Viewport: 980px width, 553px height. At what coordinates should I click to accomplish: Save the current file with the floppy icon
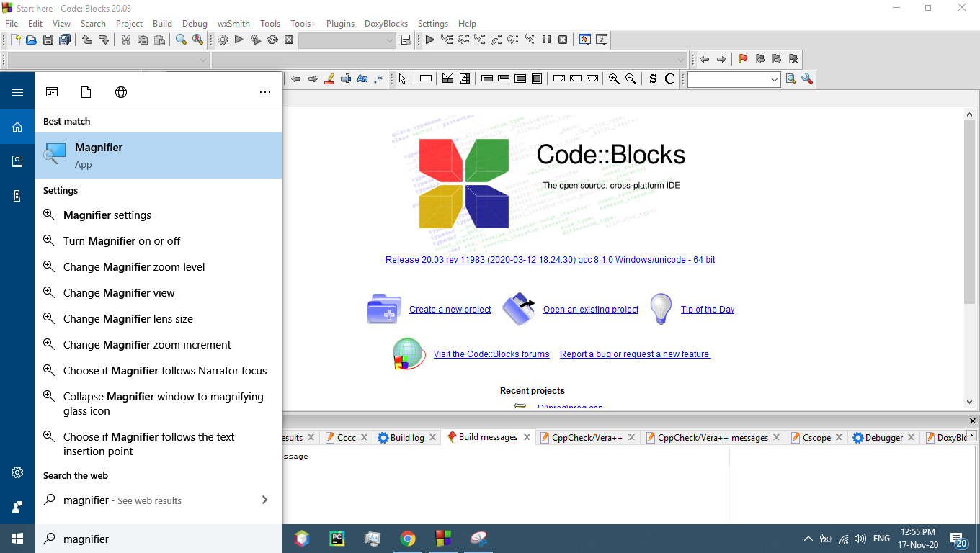click(x=48, y=40)
